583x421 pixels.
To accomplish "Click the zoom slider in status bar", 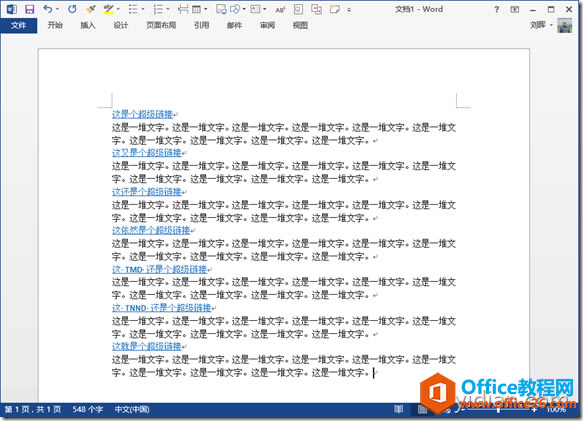I will [498, 409].
